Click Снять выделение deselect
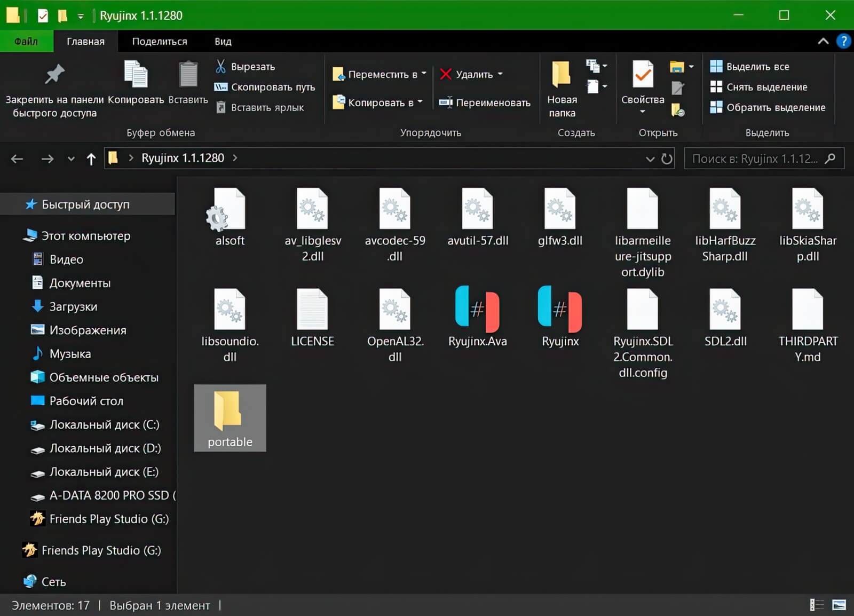Viewport: 854px width, 616px height. tap(758, 87)
